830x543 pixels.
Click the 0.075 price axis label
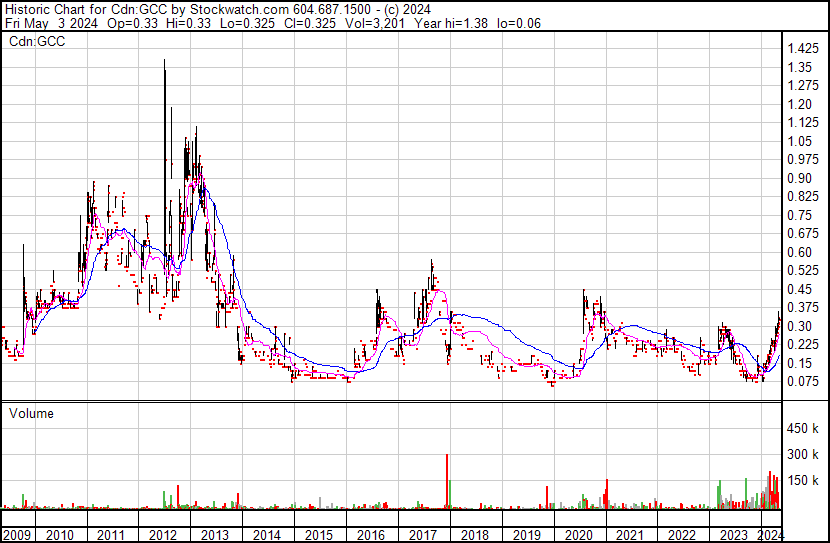(x=803, y=382)
